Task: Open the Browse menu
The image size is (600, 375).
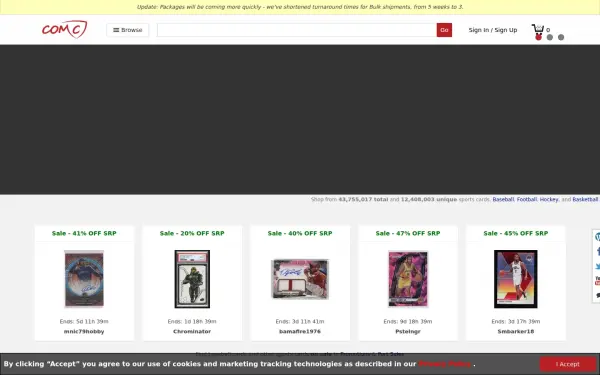Action: [128, 30]
